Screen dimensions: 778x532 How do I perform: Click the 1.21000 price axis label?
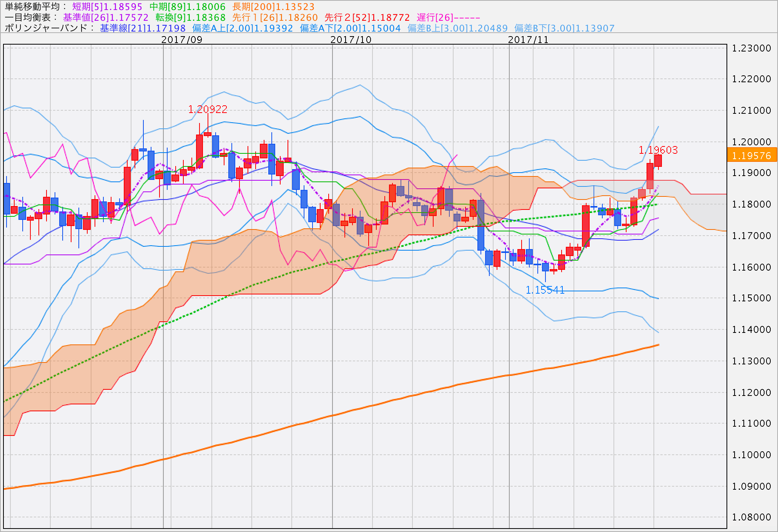(x=751, y=110)
